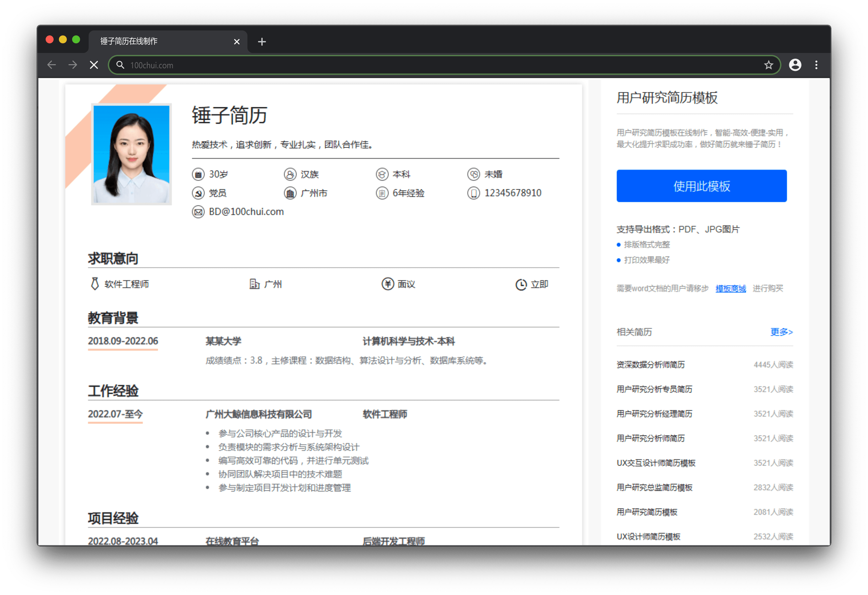Viewport: 868px width, 595px height.
Task: Open 用户研究分析师简历 link
Action: 650,438
